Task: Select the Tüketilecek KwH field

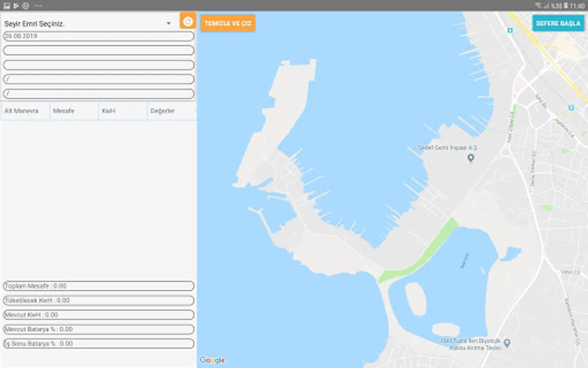Action: [98, 301]
